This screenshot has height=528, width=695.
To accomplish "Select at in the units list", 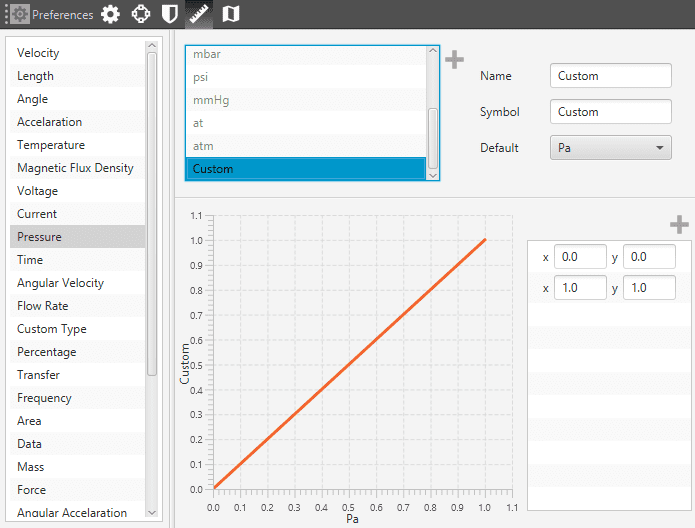I will tap(306, 123).
